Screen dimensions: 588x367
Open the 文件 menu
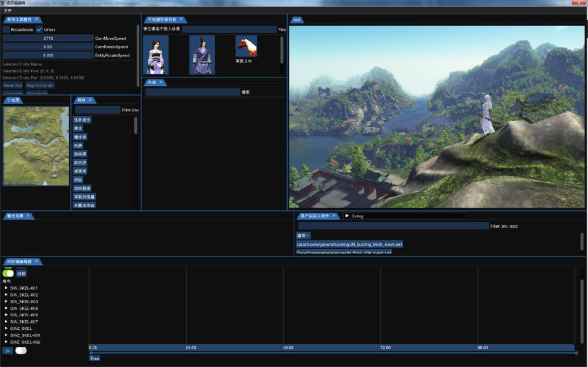(8, 10)
